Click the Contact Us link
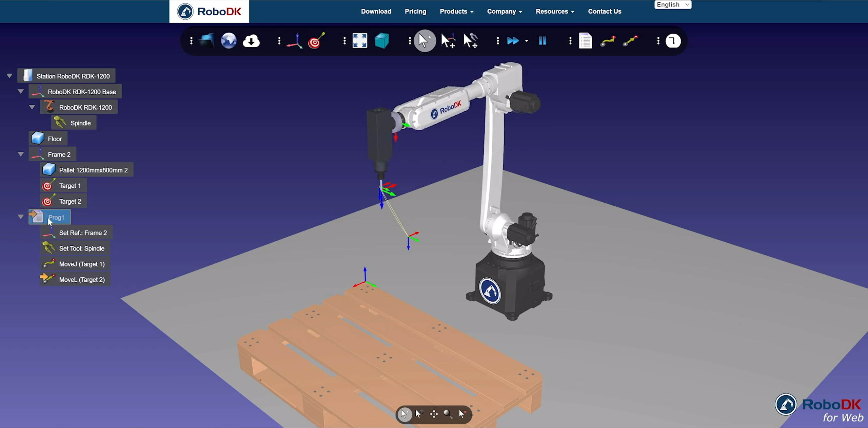 pos(605,12)
